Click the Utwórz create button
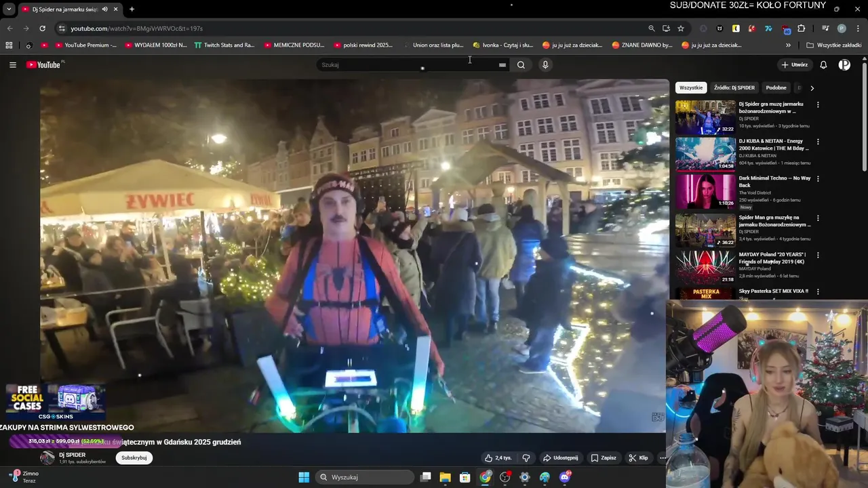Image resolution: width=868 pixels, height=488 pixels. tap(794, 65)
